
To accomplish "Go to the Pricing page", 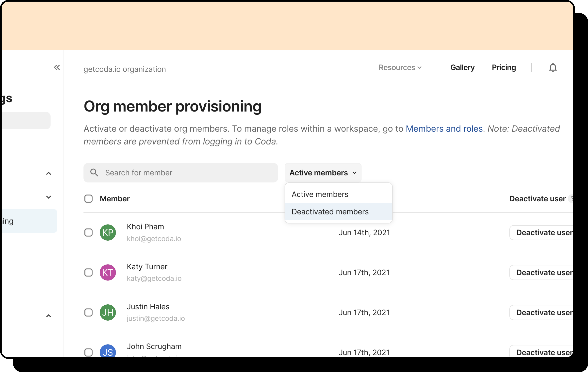I will coord(504,68).
